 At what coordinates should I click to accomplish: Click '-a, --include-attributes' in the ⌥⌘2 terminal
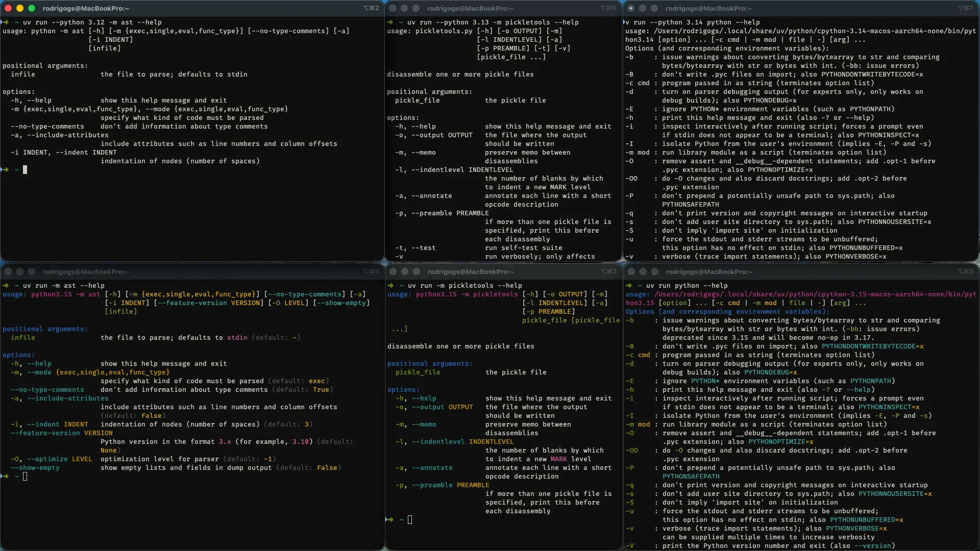(x=60, y=135)
